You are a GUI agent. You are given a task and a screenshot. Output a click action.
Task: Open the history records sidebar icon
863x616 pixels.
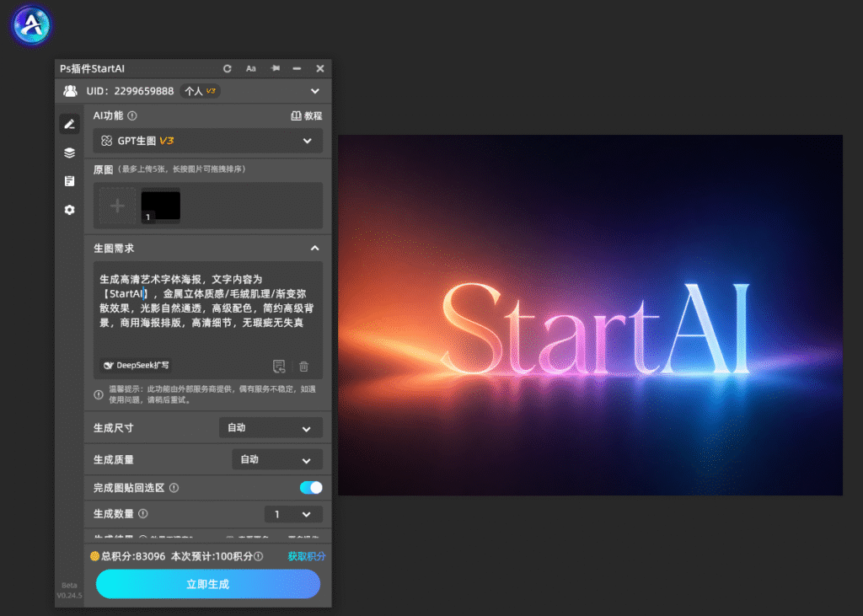69,181
